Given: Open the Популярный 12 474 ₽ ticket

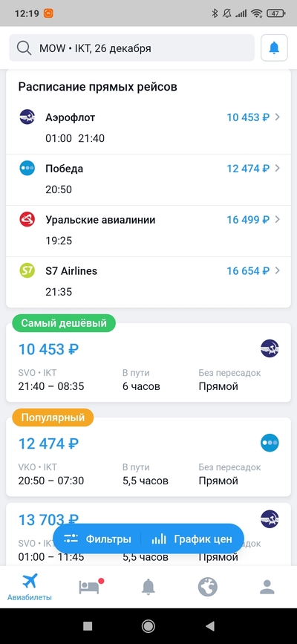Looking at the screenshot, I should coord(148,457).
